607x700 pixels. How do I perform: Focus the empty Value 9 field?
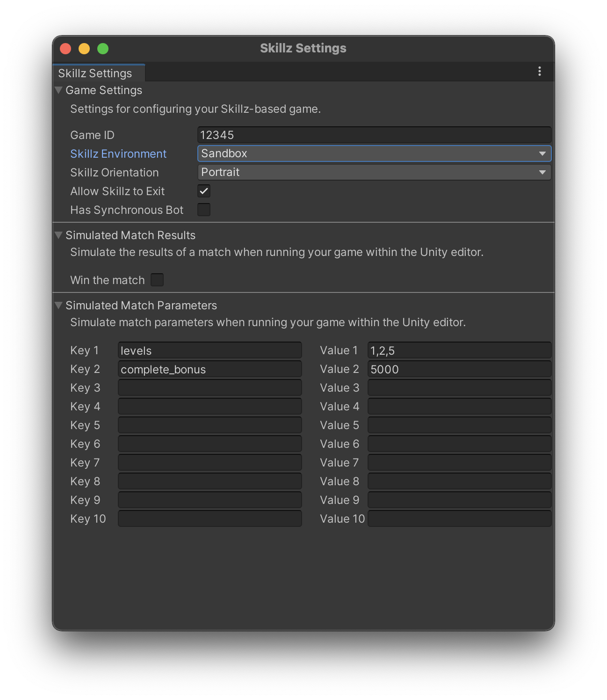click(459, 500)
